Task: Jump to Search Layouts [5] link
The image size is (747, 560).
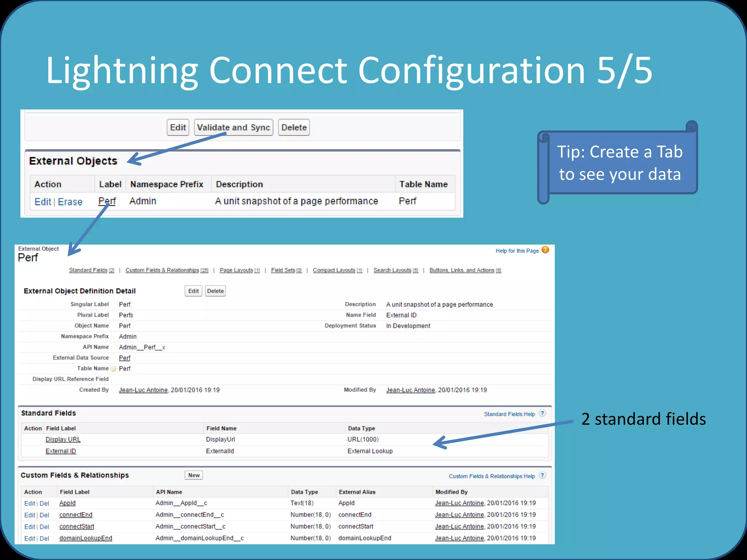Action: pos(396,270)
